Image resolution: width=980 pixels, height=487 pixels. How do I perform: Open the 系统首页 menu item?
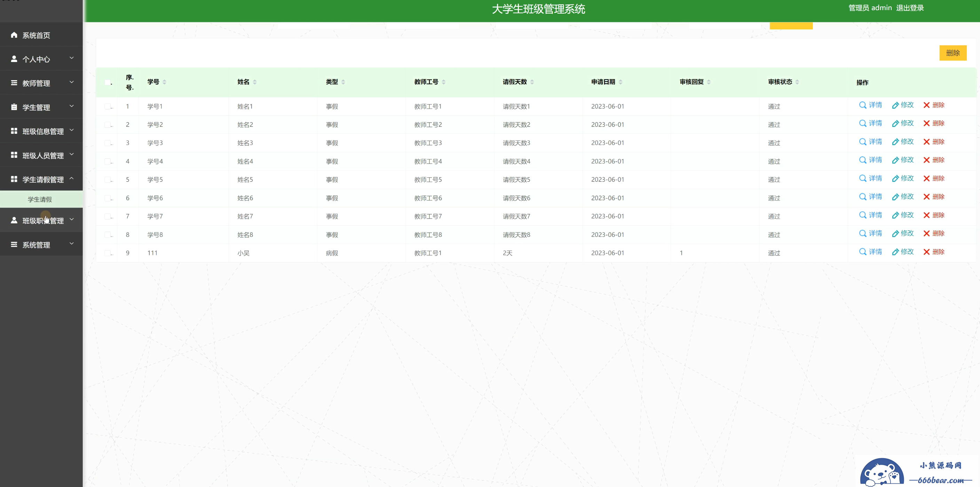pos(41,35)
